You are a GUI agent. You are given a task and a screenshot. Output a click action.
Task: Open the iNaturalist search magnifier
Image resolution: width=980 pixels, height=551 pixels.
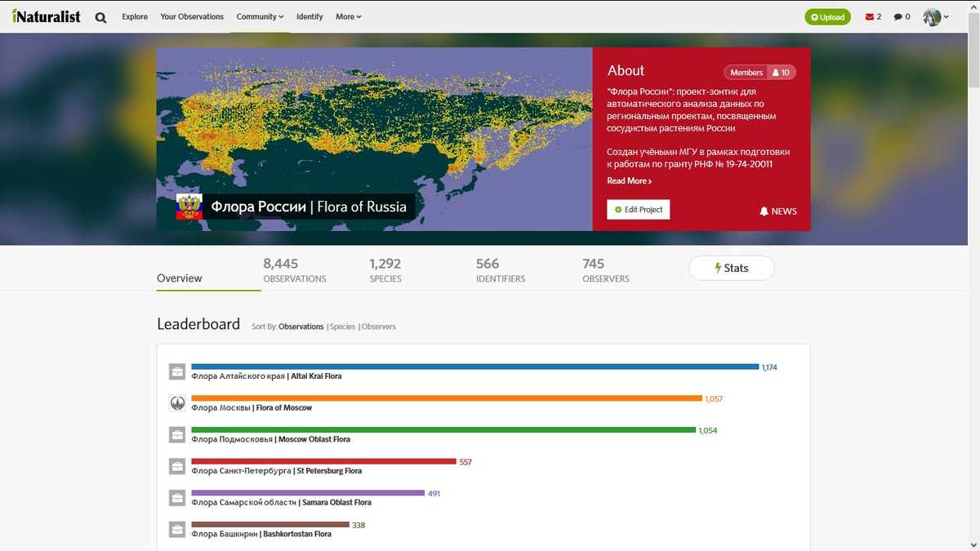[x=100, y=16]
